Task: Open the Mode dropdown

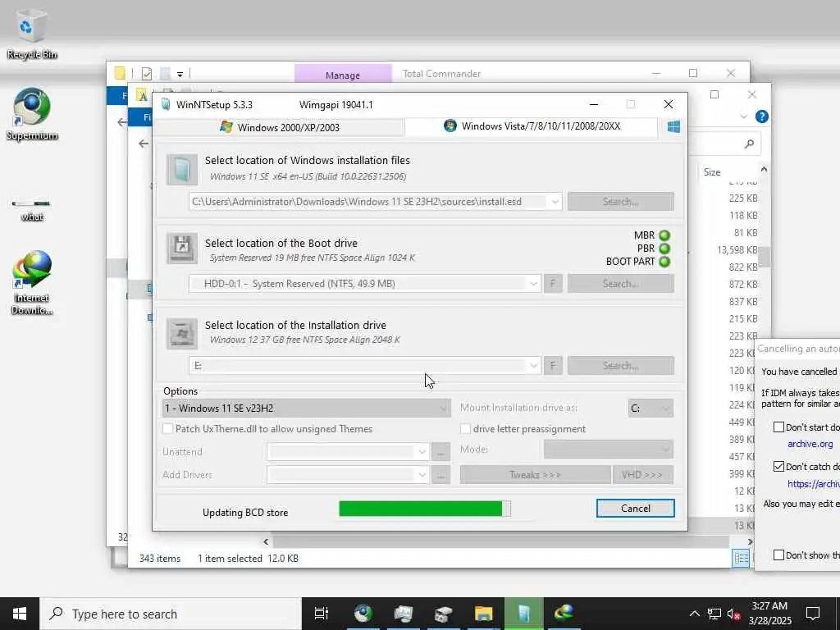Action: [x=608, y=449]
